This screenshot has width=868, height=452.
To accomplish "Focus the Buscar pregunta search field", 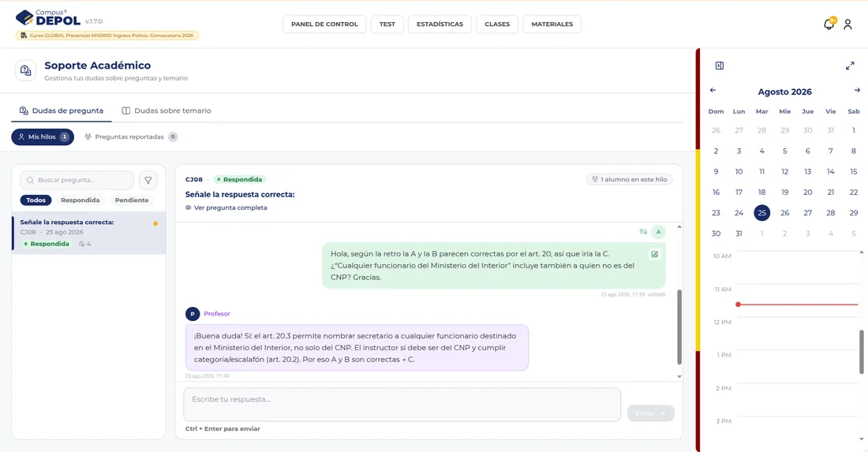I will pyautogui.click(x=77, y=180).
